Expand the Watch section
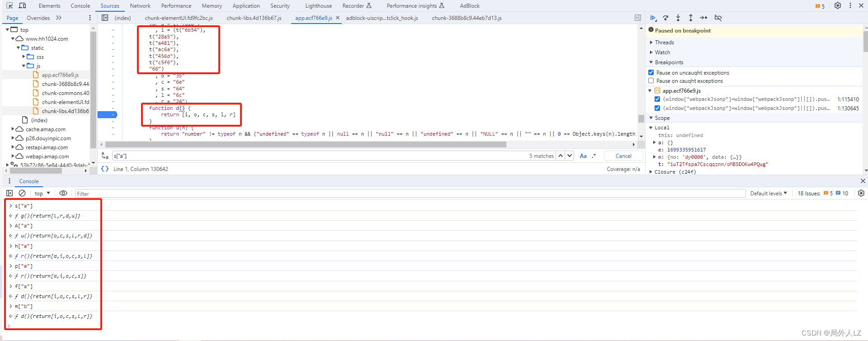 (651, 52)
